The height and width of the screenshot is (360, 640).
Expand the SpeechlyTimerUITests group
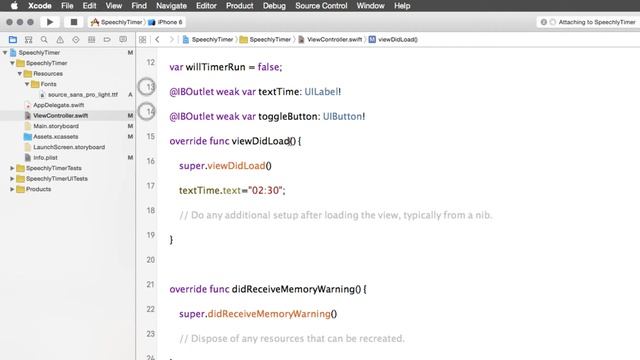(12, 179)
